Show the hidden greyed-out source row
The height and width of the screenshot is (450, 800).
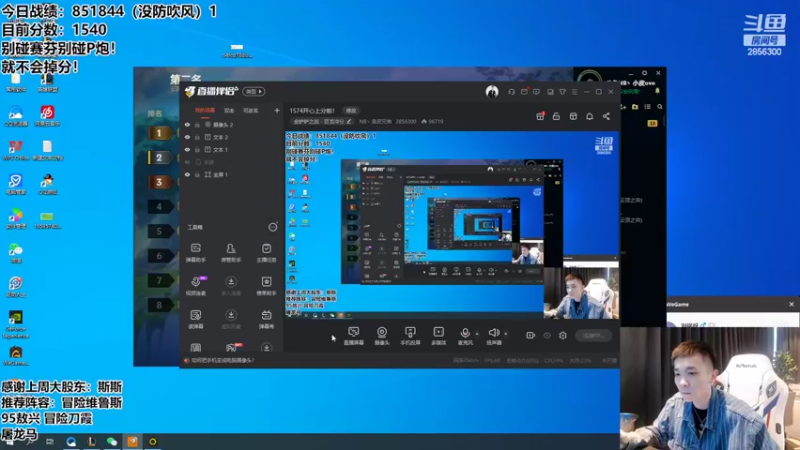[187, 162]
